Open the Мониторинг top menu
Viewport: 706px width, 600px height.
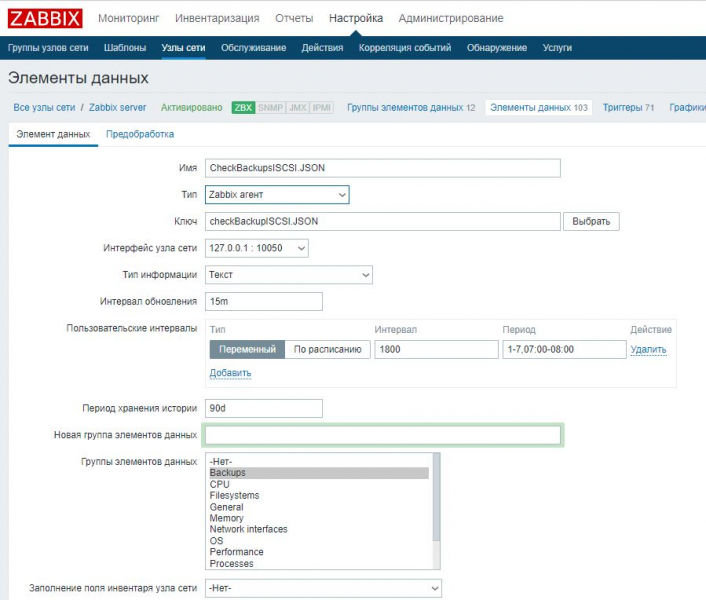pyautogui.click(x=130, y=18)
